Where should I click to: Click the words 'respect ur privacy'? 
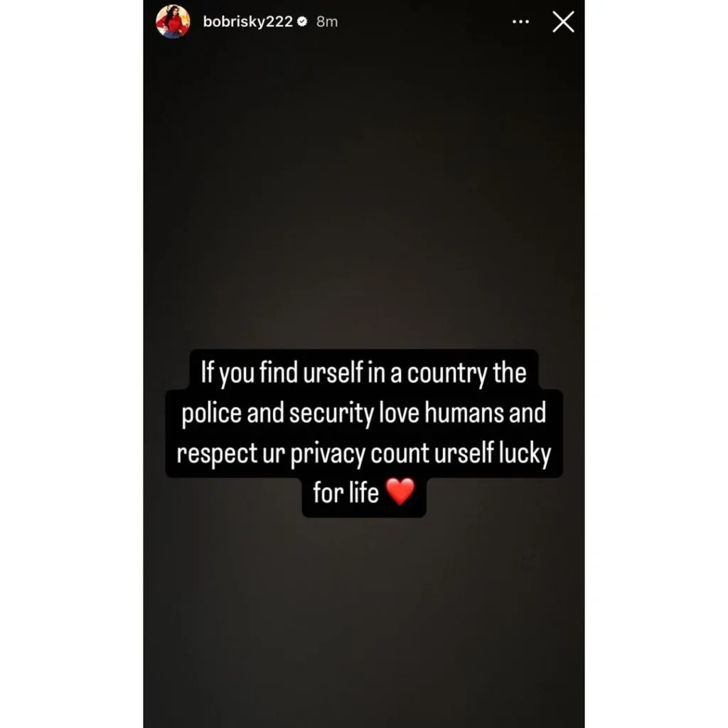tap(271, 454)
